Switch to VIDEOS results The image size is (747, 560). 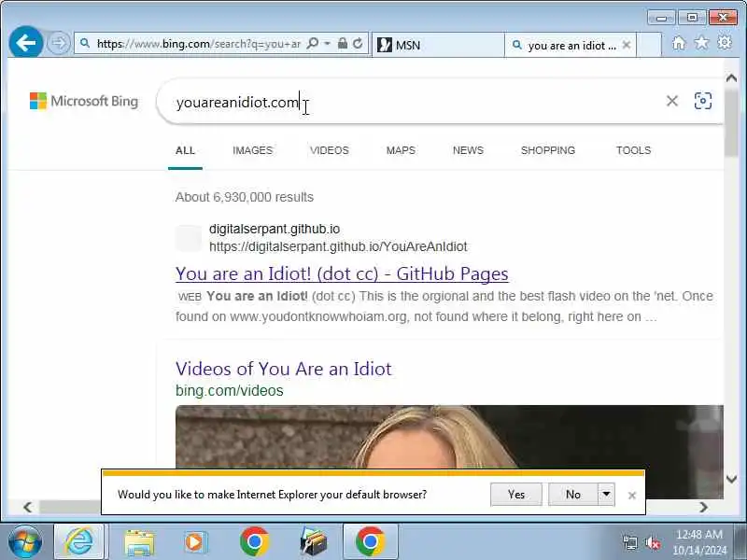click(330, 150)
